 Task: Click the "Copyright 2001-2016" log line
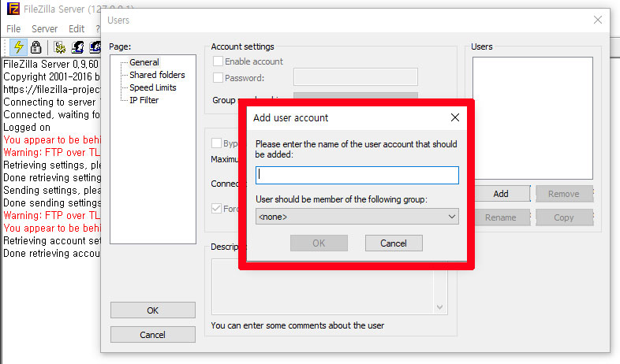[51, 76]
